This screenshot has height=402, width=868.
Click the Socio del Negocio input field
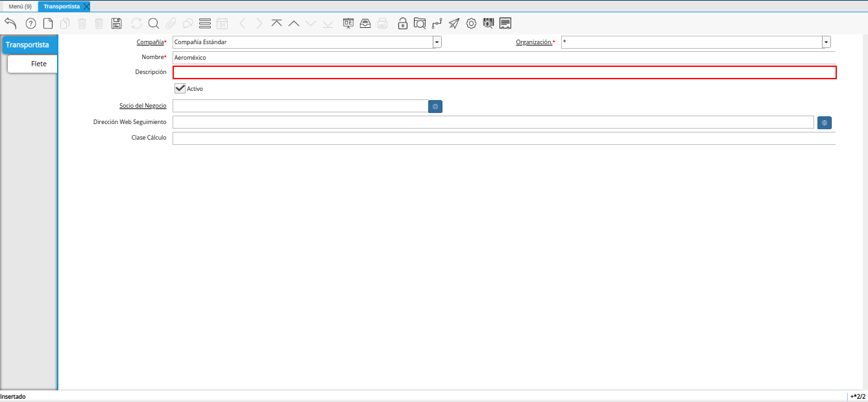(x=300, y=106)
